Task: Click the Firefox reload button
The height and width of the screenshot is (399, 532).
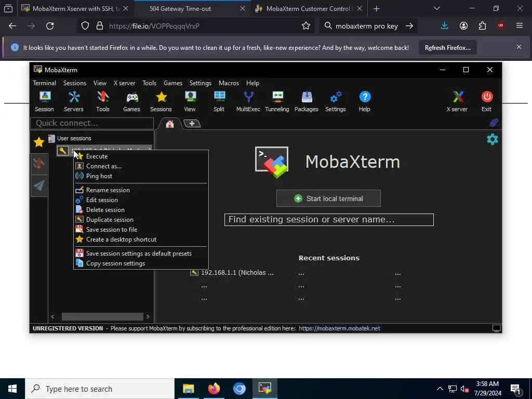Action: click(50, 26)
